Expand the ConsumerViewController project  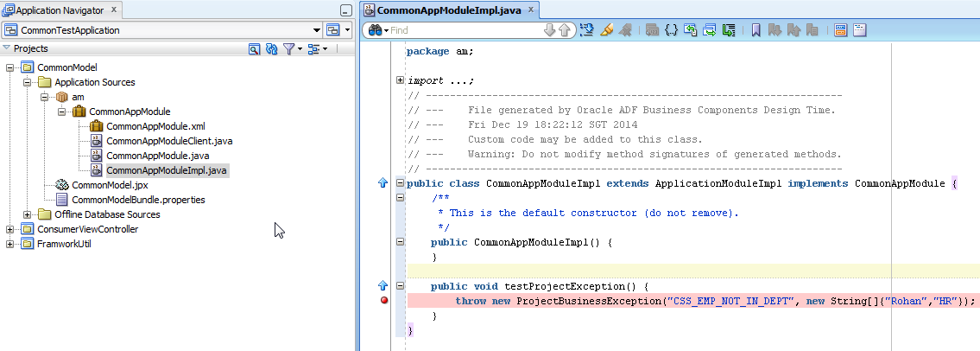(9, 230)
